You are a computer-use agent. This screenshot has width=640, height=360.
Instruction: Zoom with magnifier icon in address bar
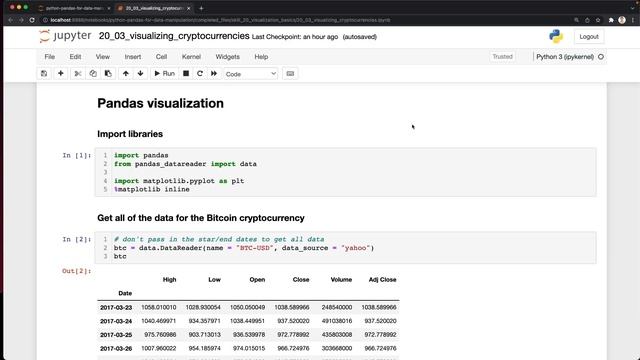point(576,20)
